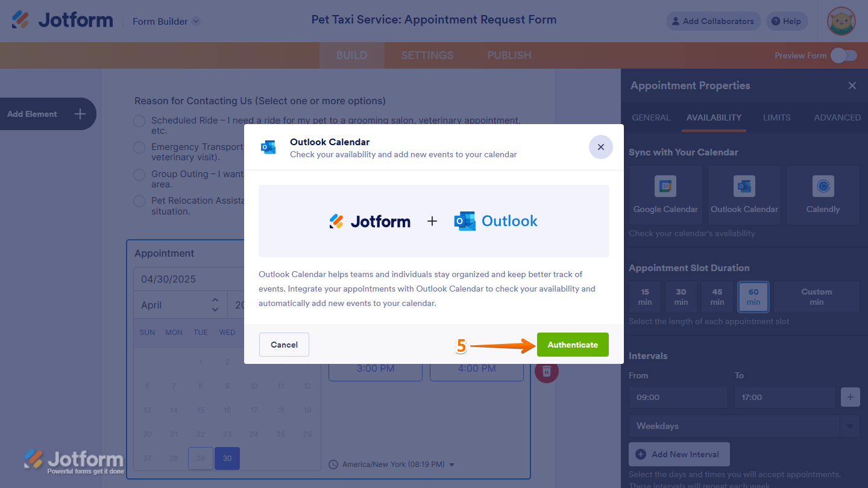
Task: Open the Weekdays dropdown
Action: tap(744, 426)
